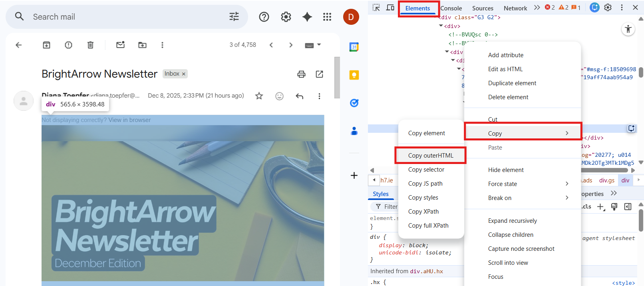Click Copy full XPath

point(431,226)
